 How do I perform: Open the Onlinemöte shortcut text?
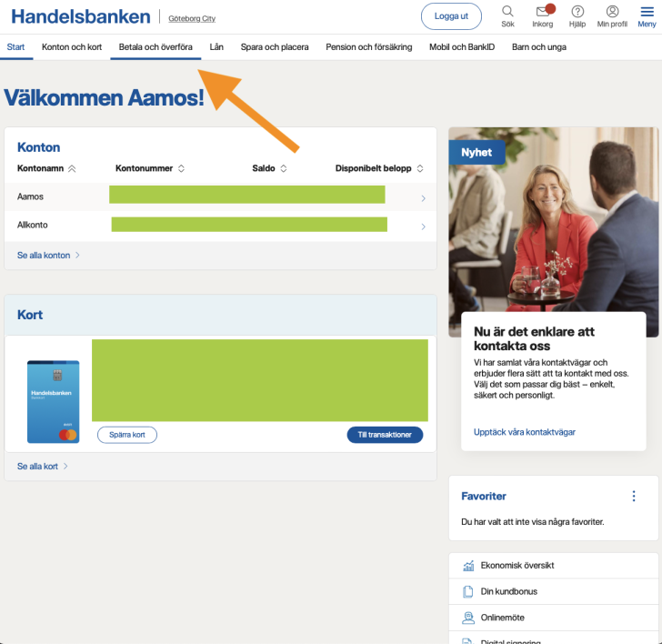click(502, 618)
